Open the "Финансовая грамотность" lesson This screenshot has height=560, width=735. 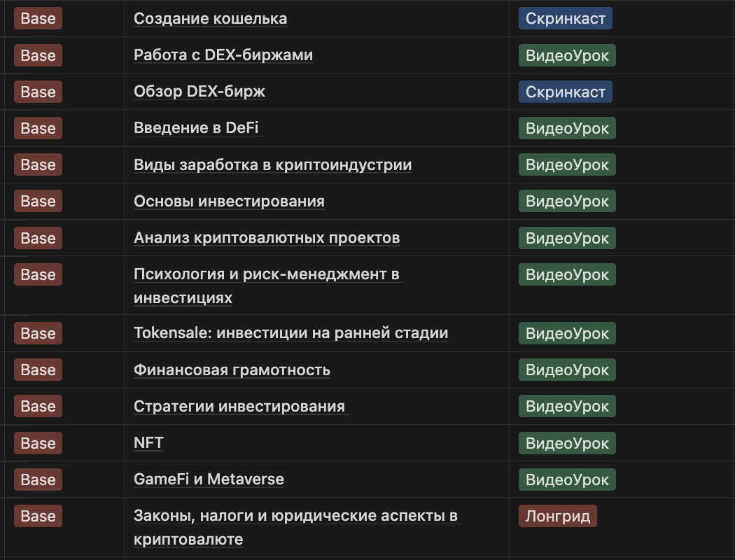tap(232, 370)
